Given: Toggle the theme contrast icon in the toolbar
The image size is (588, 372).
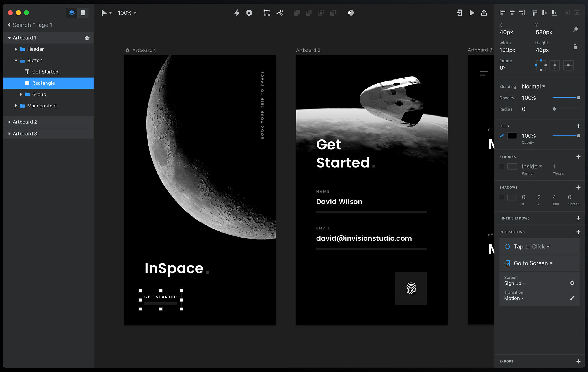Looking at the screenshot, I should pyautogui.click(x=351, y=13).
